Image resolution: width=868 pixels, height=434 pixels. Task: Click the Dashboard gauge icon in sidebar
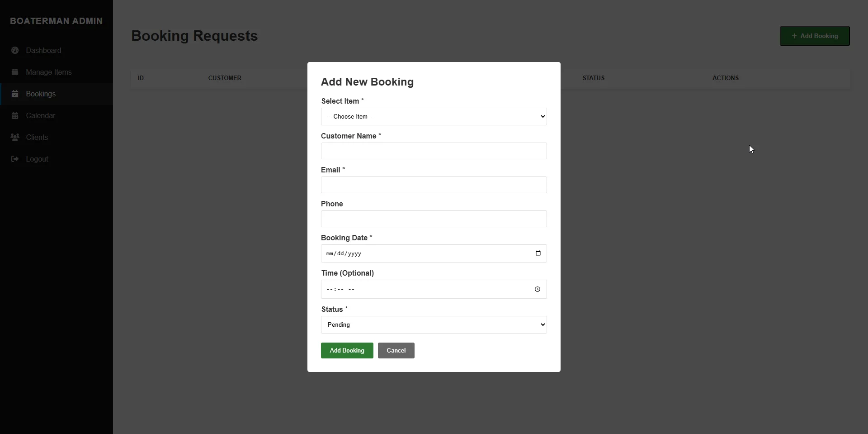click(15, 50)
